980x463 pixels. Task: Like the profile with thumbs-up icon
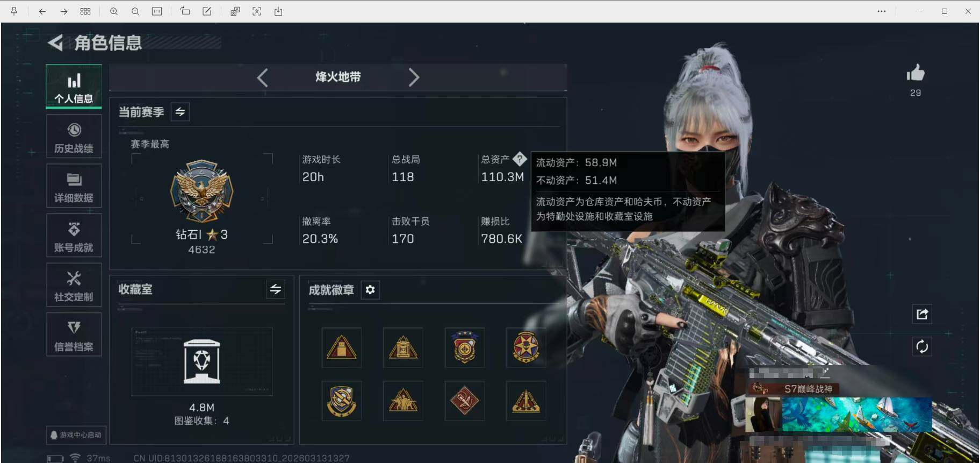(916, 73)
